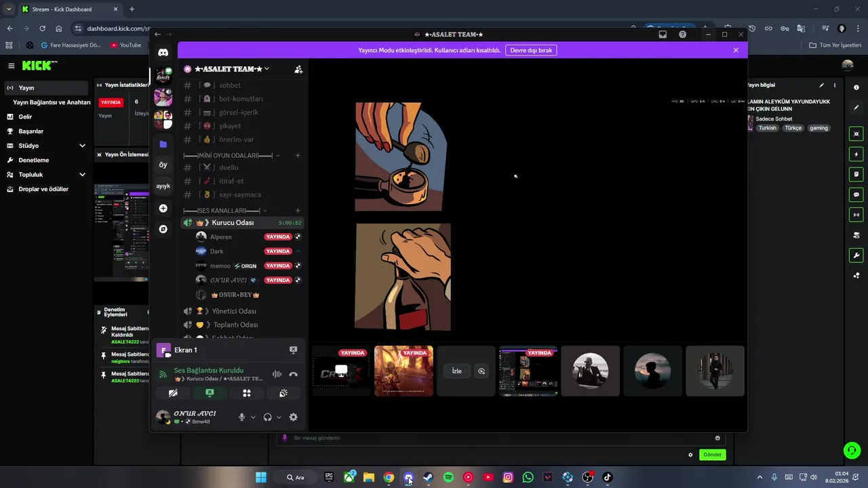868x488 pixels.
Task: Pop out stream with icon beside İzle
Action: 481,371
